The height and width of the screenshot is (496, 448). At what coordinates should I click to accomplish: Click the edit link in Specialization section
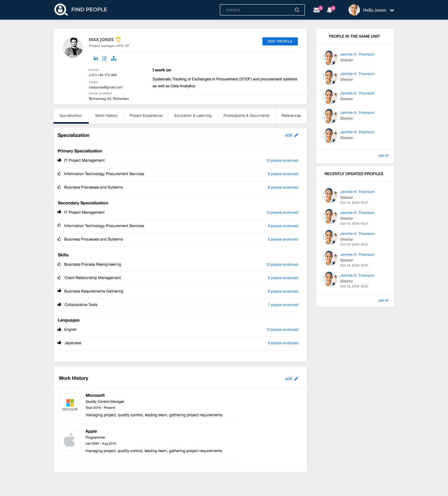click(288, 135)
